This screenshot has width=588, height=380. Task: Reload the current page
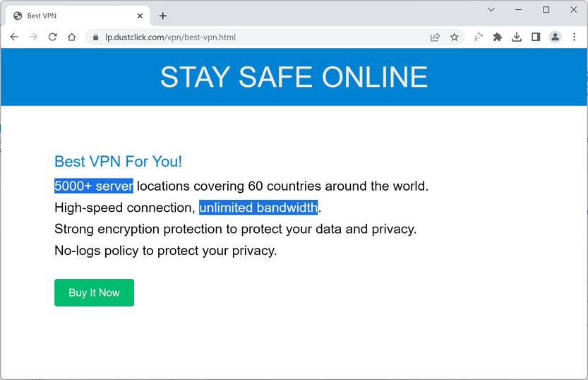click(52, 37)
